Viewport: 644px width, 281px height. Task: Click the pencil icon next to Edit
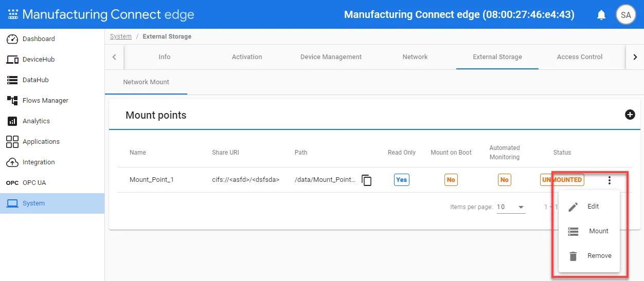click(573, 207)
